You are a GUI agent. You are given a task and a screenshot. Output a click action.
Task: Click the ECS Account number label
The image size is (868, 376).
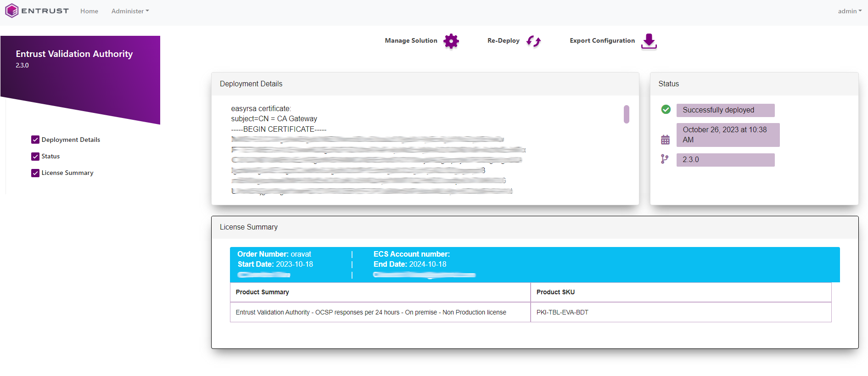pyautogui.click(x=412, y=254)
